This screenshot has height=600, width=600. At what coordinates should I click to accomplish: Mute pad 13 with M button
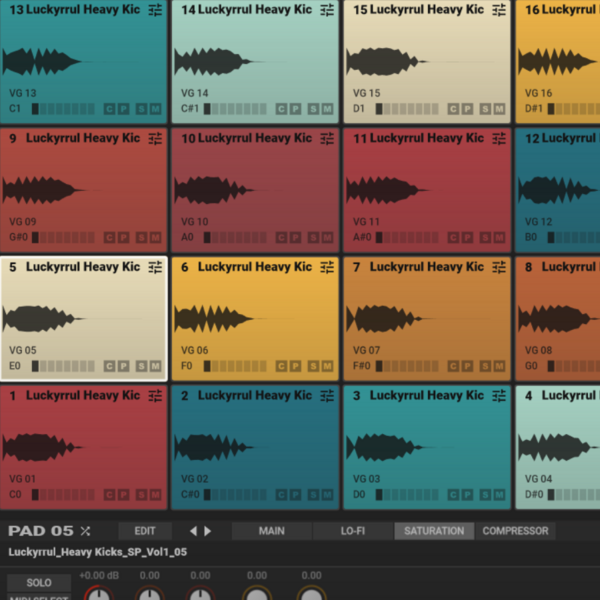point(155,109)
